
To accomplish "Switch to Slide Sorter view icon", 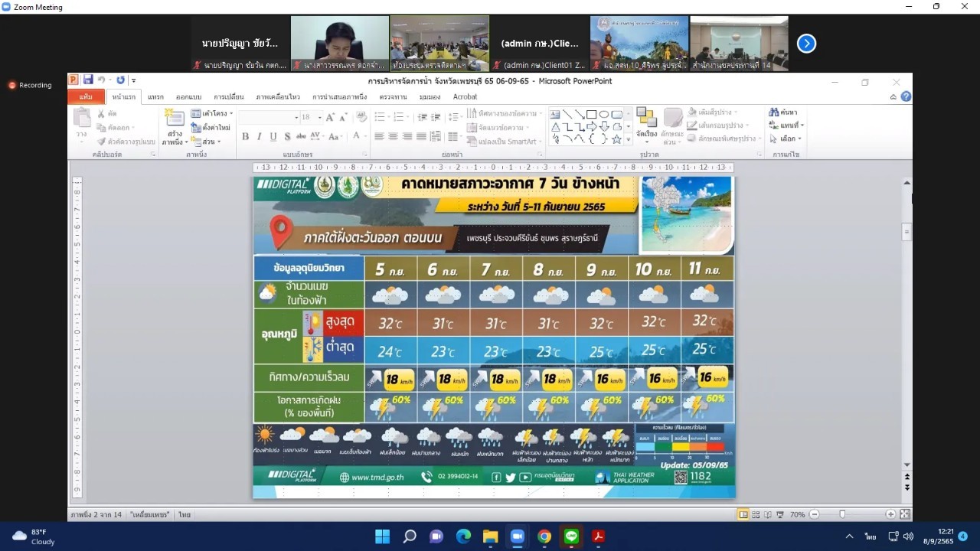I will pyautogui.click(x=756, y=514).
